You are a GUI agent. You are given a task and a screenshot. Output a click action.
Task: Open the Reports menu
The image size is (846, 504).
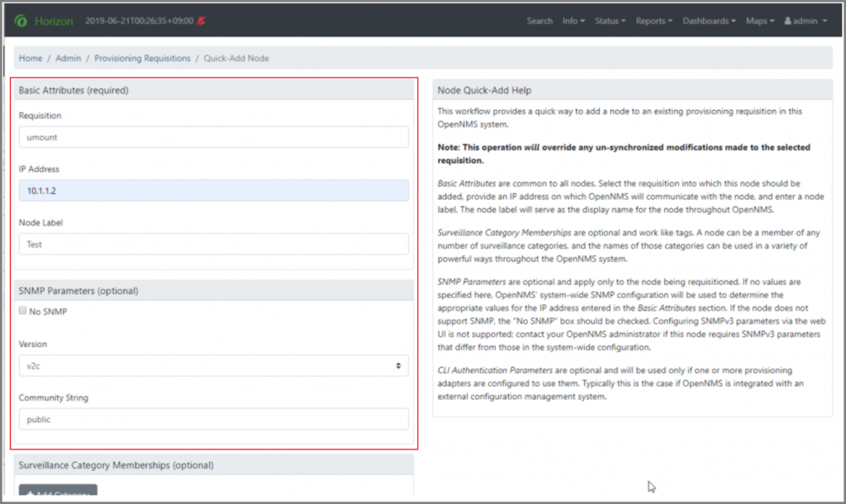[x=654, y=21]
